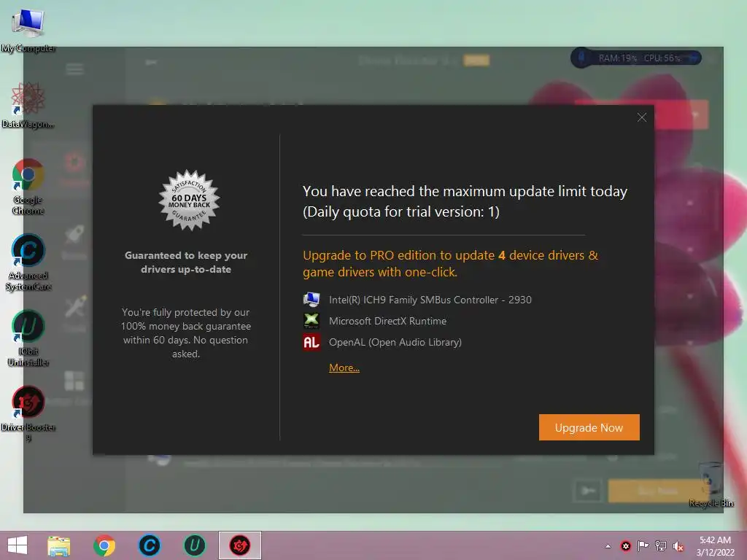Open IObit Uninstaller desktop shortcut
The width and height of the screenshot is (747, 560).
pos(28,338)
